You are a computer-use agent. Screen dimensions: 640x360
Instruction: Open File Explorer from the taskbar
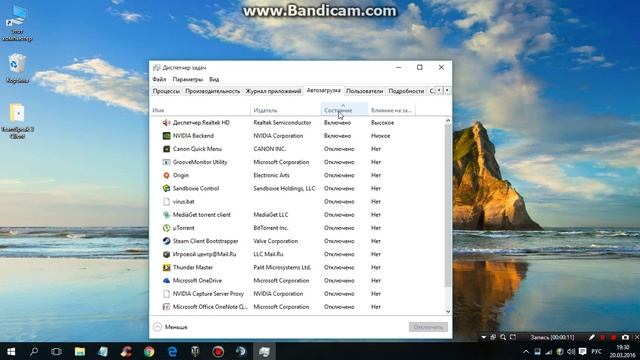pyautogui.click(x=80, y=351)
